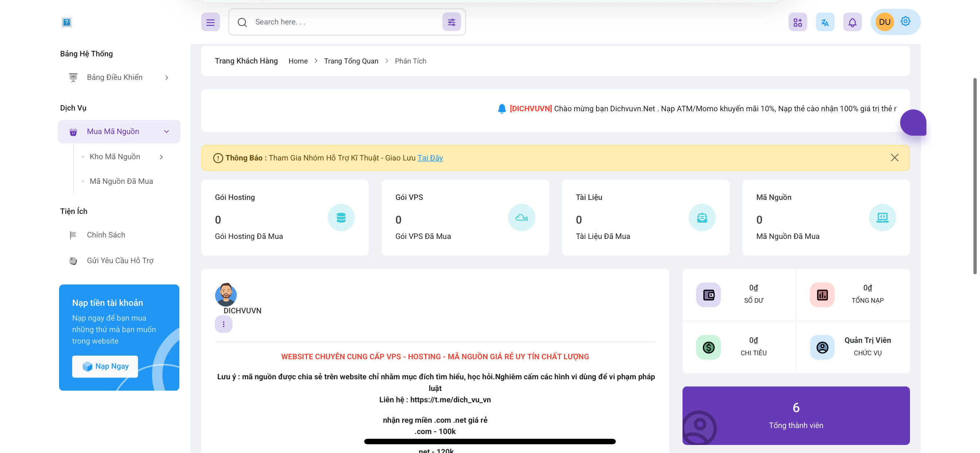The height and width of the screenshot is (453, 980).
Task: Open the apps grid icon
Action: [797, 22]
